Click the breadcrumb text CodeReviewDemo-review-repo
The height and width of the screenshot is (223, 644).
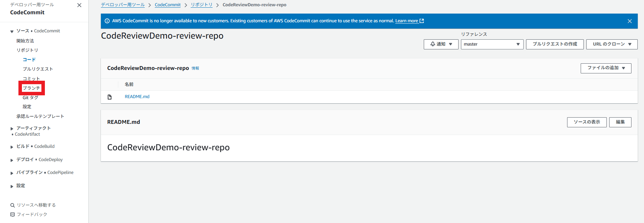pos(254,5)
